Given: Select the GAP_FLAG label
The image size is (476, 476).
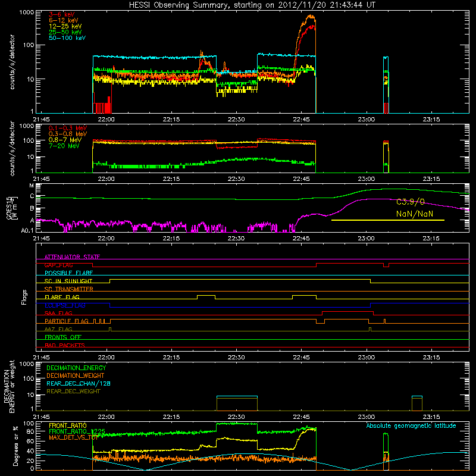Looking at the screenshot, I should 58,265.
